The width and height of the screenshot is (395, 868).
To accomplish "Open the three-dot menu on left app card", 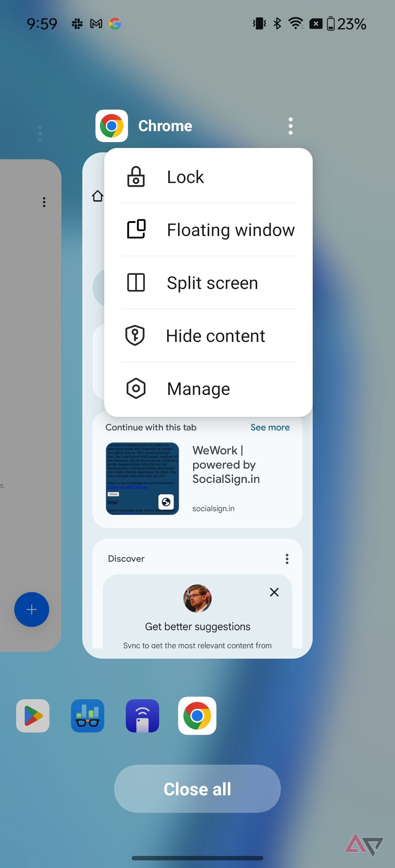I will (x=44, y=202).
